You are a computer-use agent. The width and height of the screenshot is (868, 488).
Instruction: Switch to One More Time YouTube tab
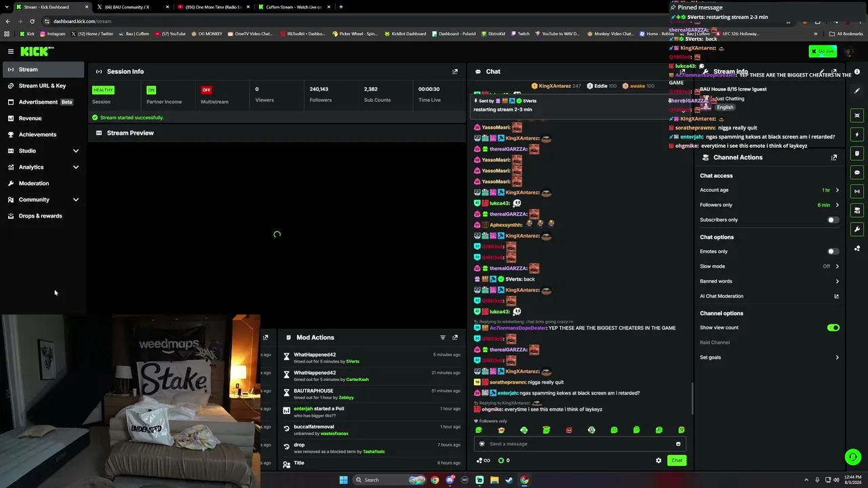(212, 7)
